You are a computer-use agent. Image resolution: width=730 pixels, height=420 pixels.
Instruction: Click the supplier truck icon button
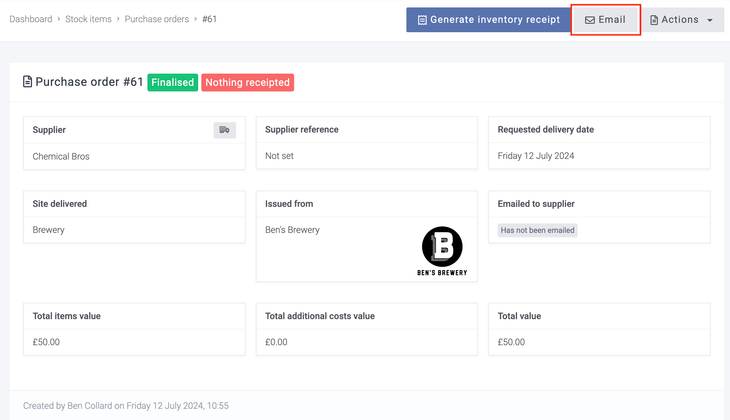click(224, 130)
